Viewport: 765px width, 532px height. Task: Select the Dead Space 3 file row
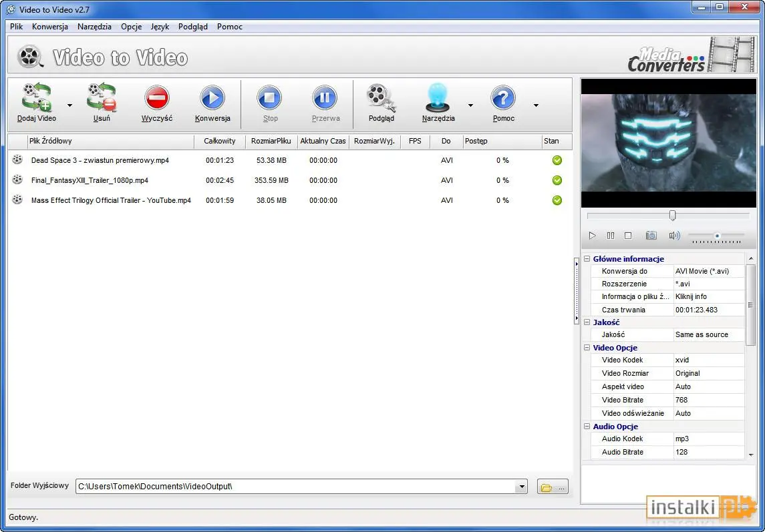[x=290, y=160]
